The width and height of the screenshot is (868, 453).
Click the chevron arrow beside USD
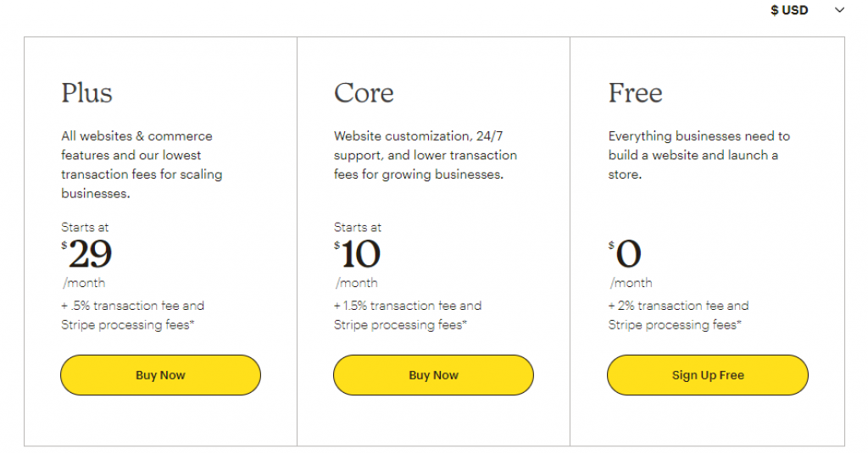coord(839,10)
